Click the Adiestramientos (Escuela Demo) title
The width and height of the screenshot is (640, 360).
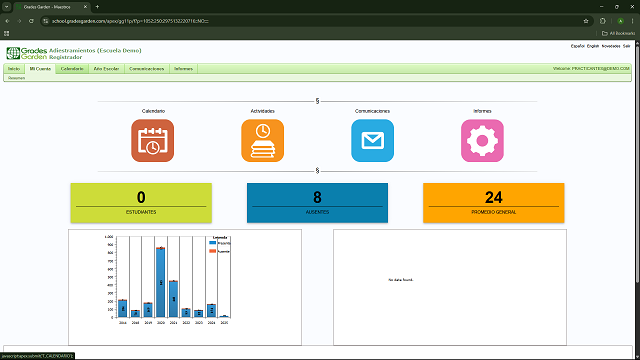95,50
